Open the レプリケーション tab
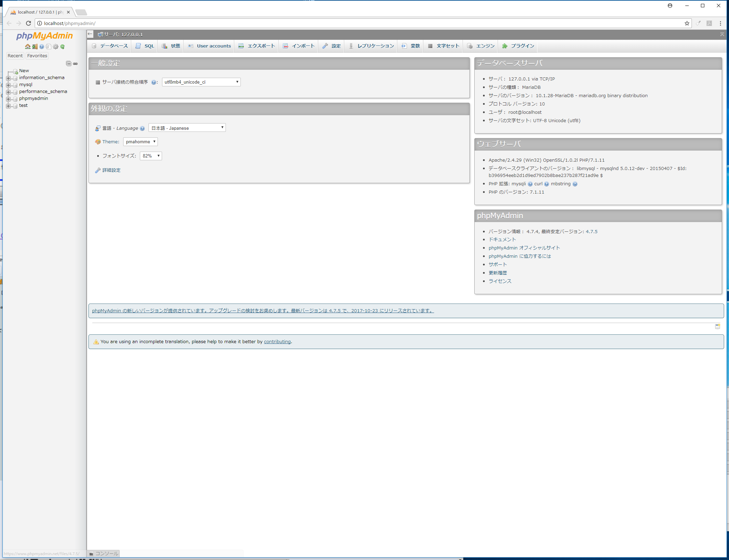This screenshot has width=729, height=560. point(371,46)
